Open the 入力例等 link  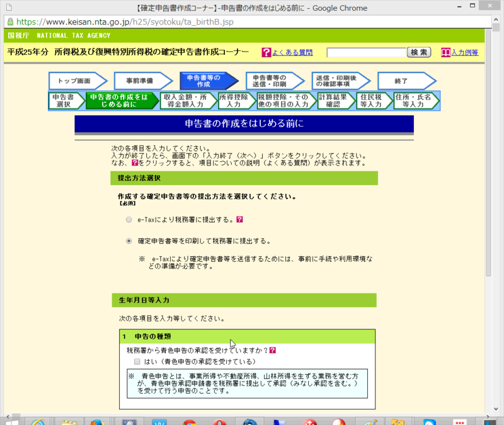465,52
